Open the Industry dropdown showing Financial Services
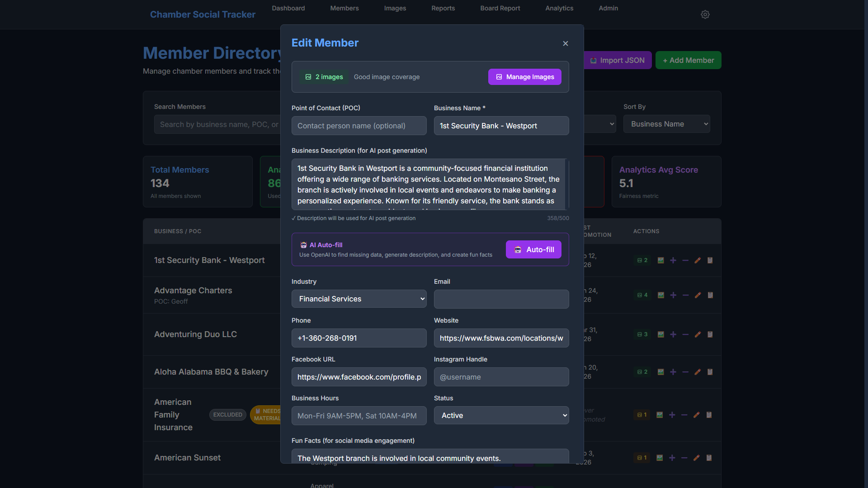Viewport: 868px width, 488px height. [359, 299]
